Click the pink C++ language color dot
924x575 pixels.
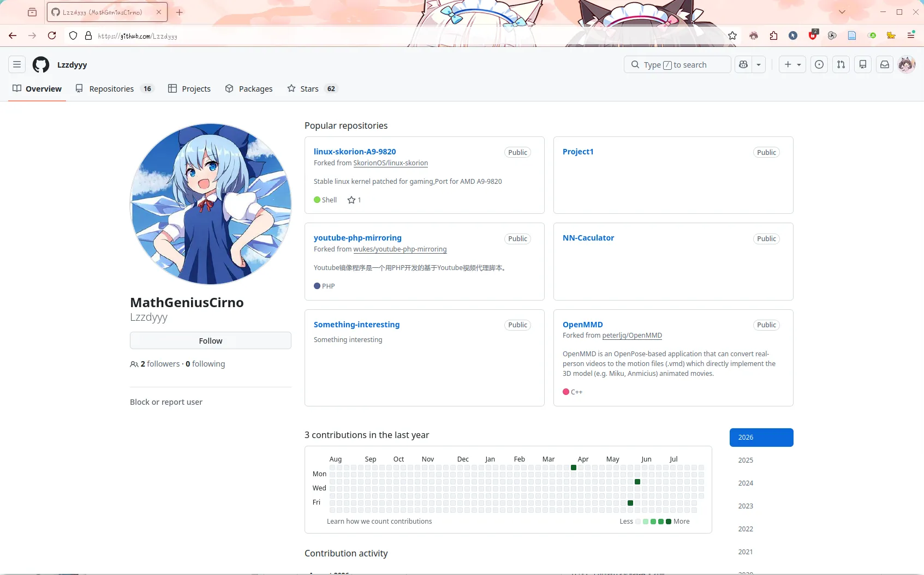click(x=566, y=392)
